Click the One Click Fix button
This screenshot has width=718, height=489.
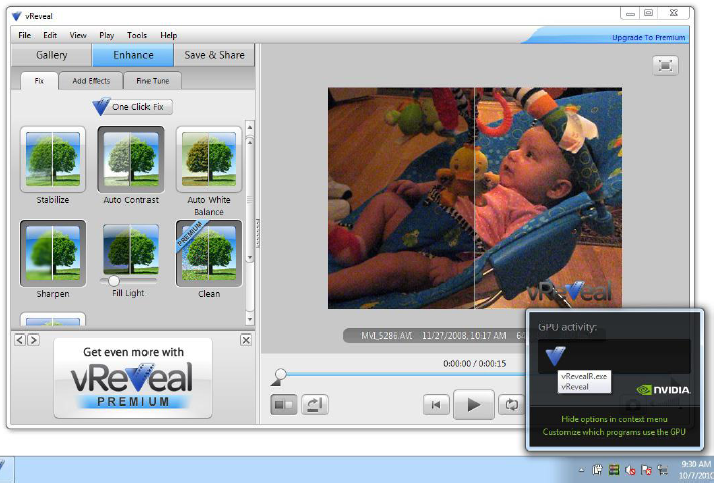[x=133, y=107]
